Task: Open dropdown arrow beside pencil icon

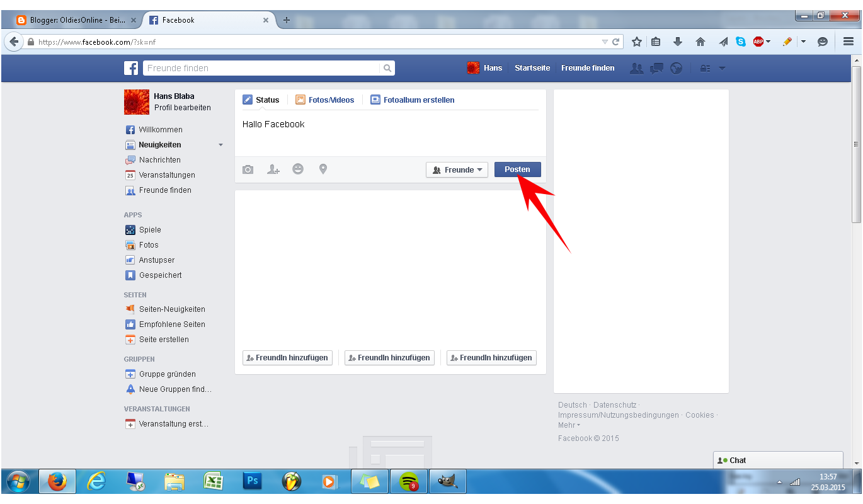Action: [x=803, y=42]
